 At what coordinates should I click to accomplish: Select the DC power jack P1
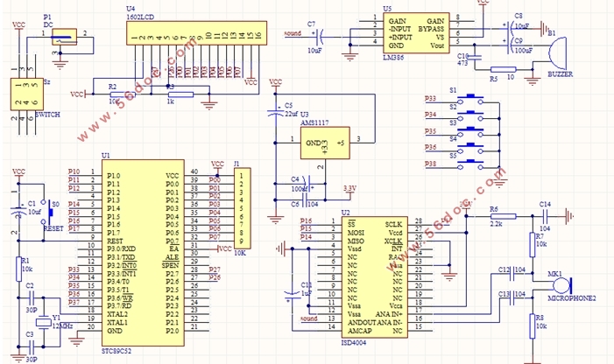[64, 37]
